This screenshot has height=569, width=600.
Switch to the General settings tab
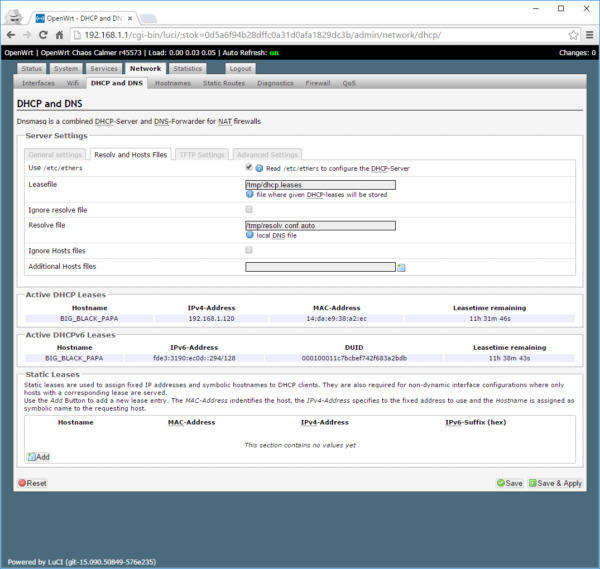(55, 155)
